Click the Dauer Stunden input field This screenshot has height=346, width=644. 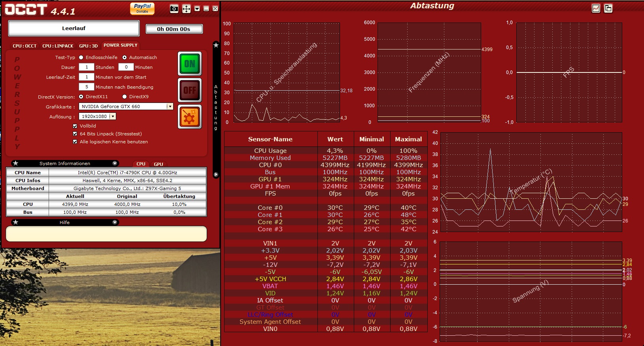[87, 67]
